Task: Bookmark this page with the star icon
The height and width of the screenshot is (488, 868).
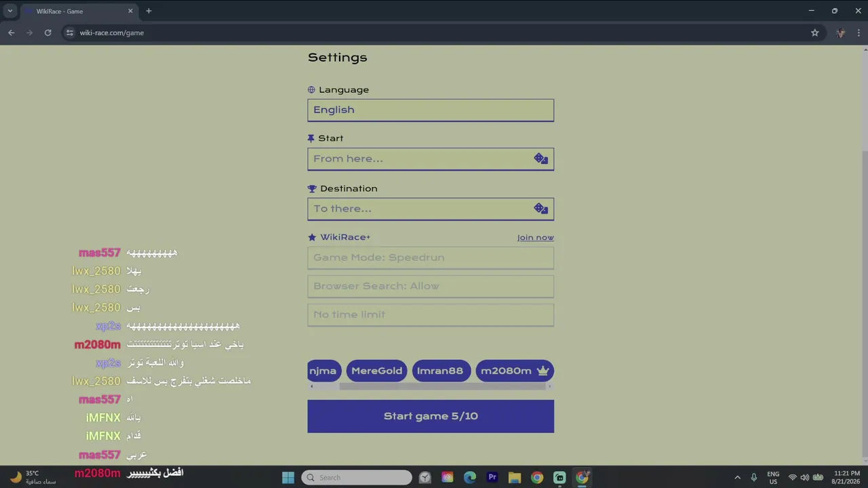Action: pos(815,33)
